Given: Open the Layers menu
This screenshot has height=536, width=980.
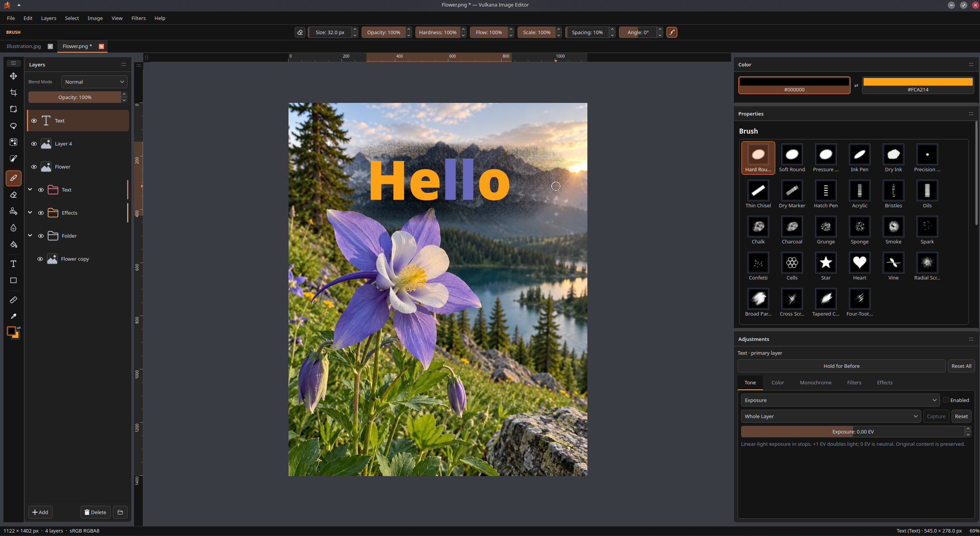Looking at the screenshot, I should coord(48,18).
